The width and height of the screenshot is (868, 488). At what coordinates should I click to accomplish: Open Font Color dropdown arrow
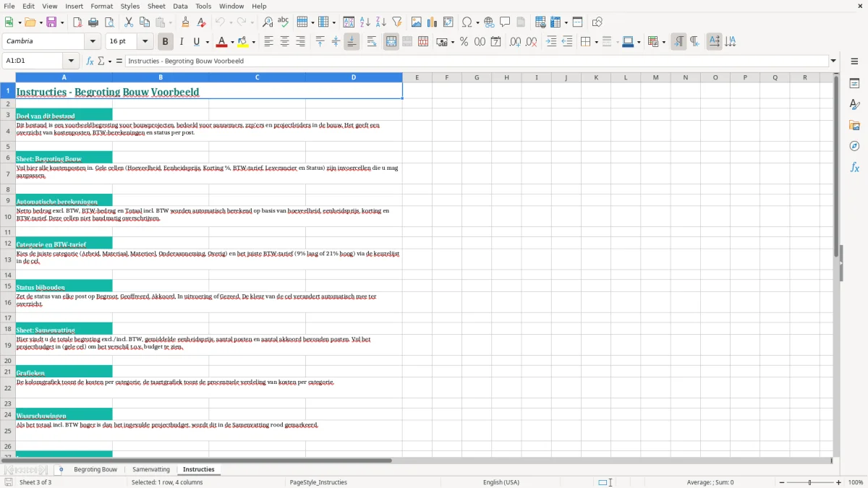(x=232, y=42)
